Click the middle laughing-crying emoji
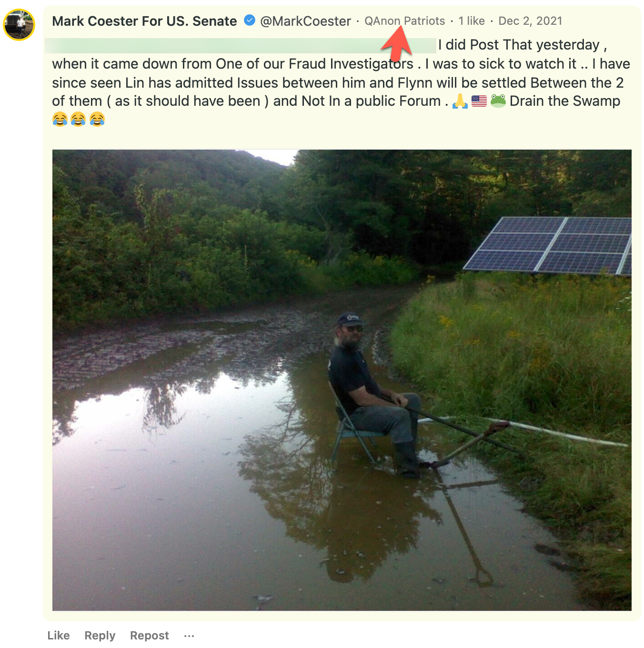Viewport: 644px width, 648px height. click(x=78, y=119)
